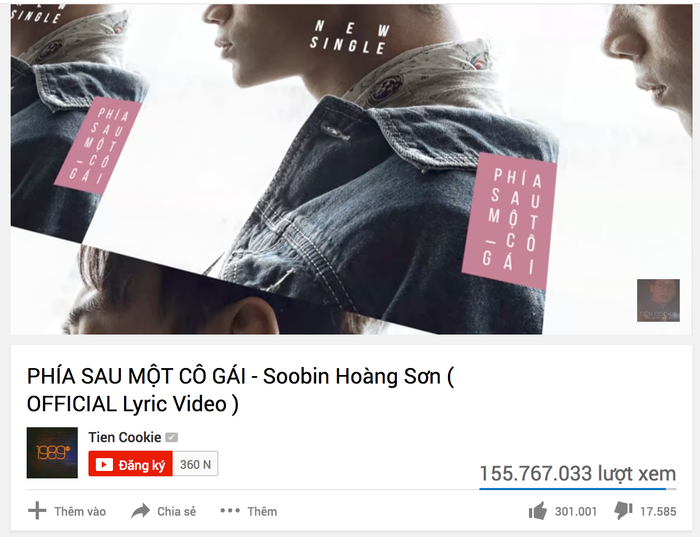This screenshot has width=700, height=537.
Task: Click the 17.585 dislikes count
Action: click(x=658, y=512)
